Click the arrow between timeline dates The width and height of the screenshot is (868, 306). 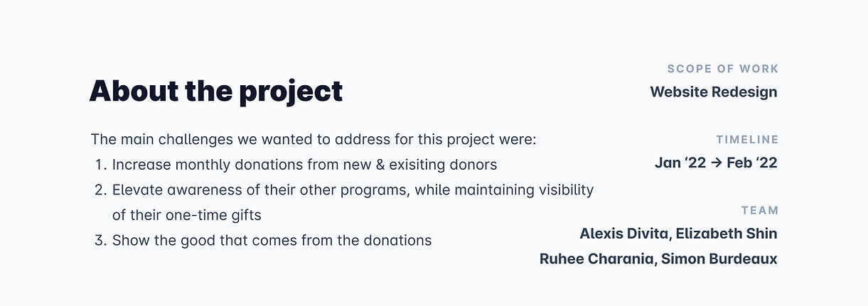click(717, 163)
